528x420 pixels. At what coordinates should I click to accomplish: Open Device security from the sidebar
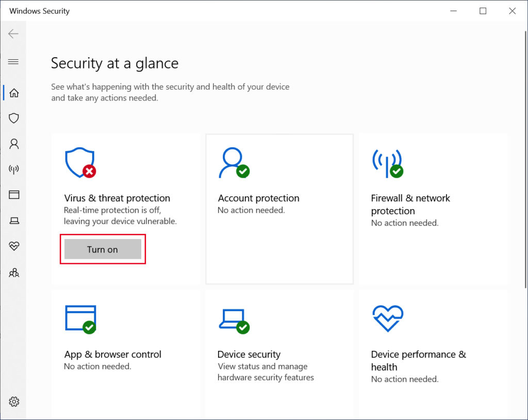pos(14,220)
